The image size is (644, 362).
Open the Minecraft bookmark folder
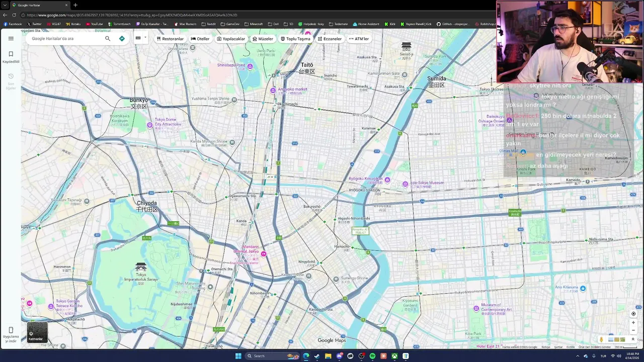pyautogui.click(x=254, y=24)
